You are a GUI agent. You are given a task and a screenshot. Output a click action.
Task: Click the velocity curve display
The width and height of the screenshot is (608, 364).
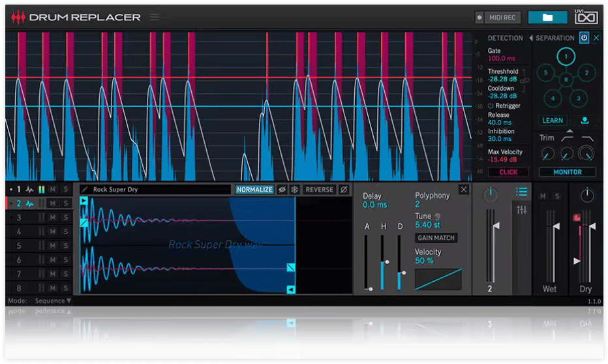pyautogui.click(x=438, y=279)
